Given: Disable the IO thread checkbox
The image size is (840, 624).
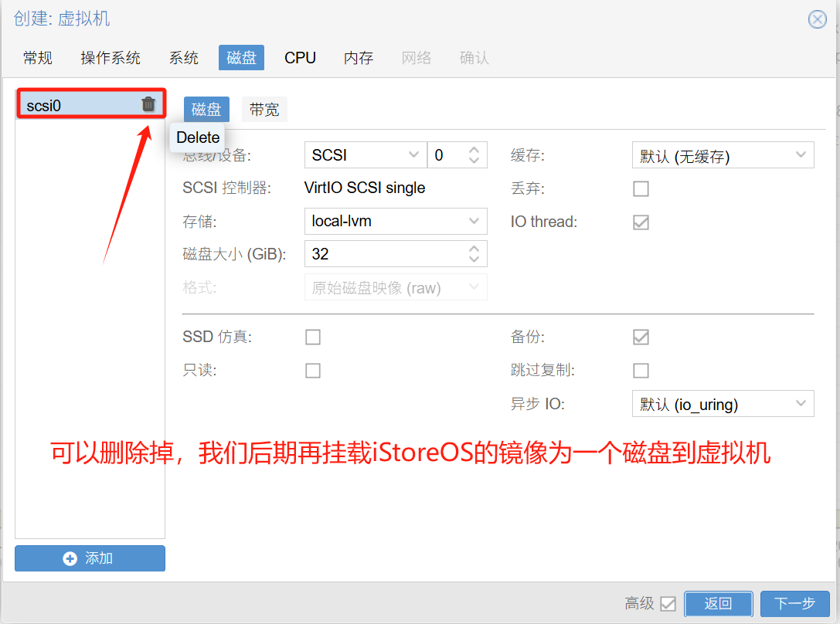Looking at the screenshot, I should click(x=641, y=222).
